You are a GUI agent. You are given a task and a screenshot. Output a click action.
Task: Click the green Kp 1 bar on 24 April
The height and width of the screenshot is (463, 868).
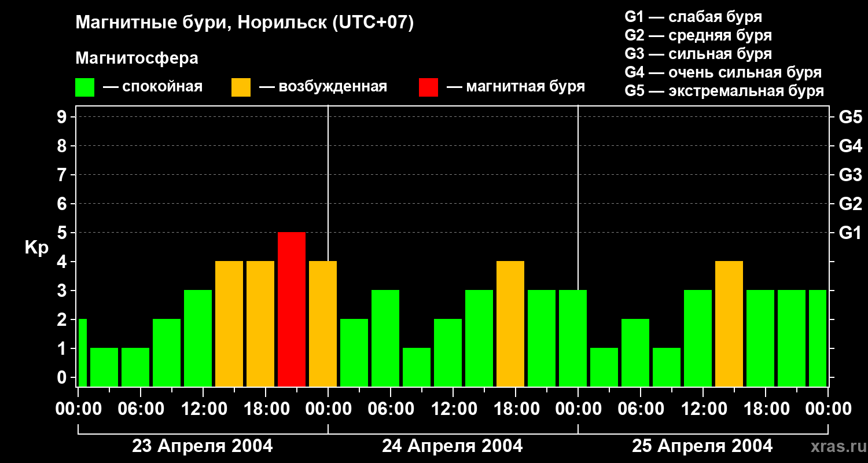417,368
